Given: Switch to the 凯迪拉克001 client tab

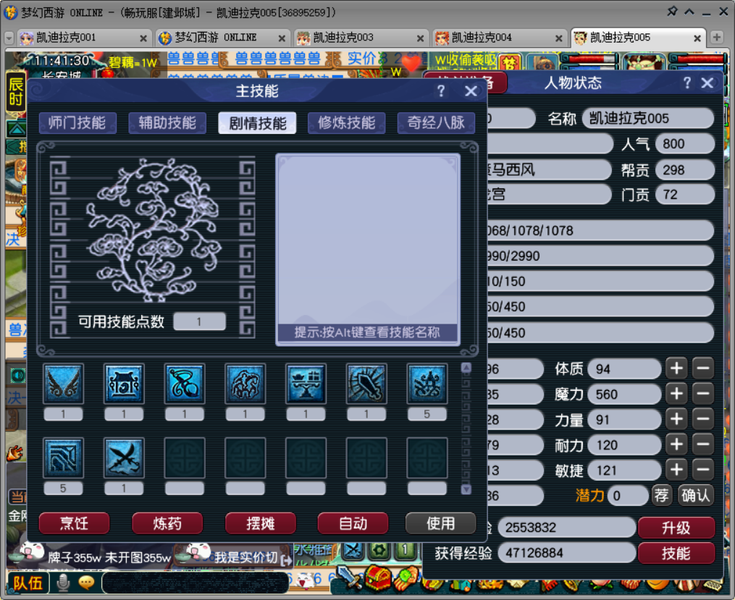Looking at the screenshot, I should coord(83,38).
